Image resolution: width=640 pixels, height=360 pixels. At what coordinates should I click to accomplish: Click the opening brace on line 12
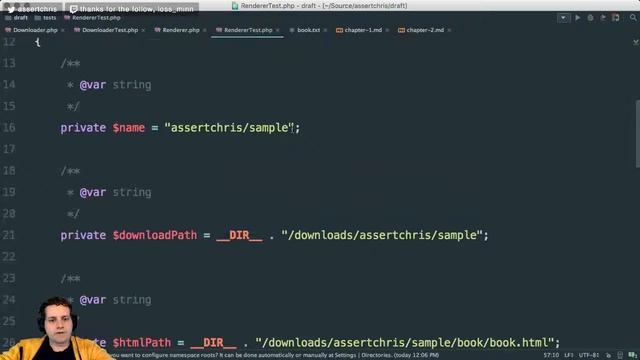pyautogui.click(x=38, y=42)
